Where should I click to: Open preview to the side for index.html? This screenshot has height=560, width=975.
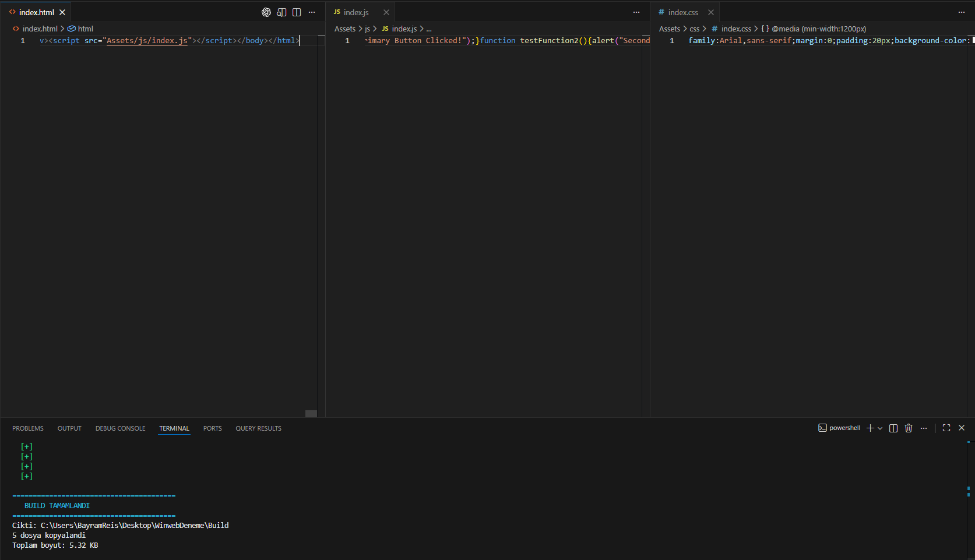coord(281,12)
